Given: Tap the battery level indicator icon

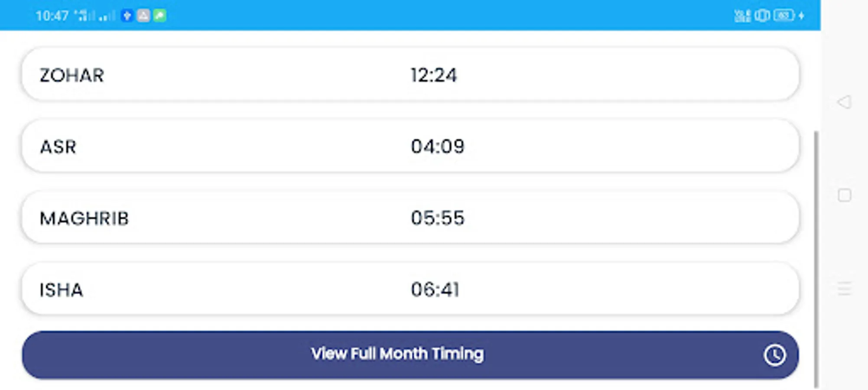Looking at the screenshot, I should tap(783, 16).
